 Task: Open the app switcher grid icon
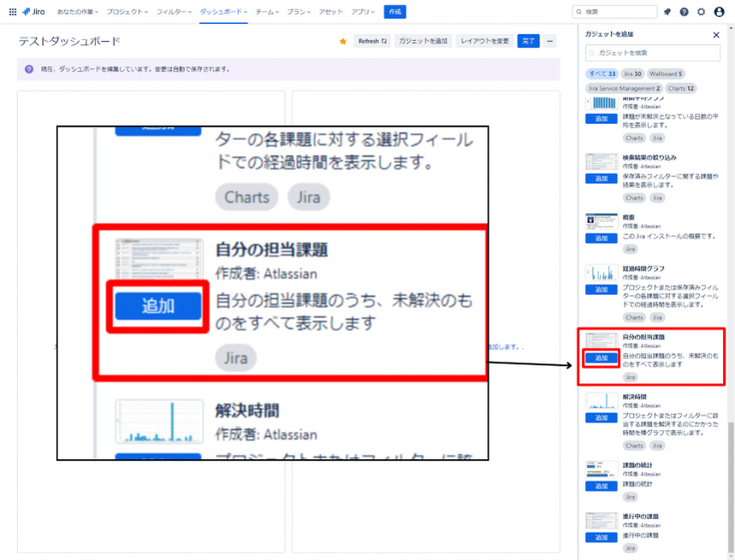click(x=13, y=12)
